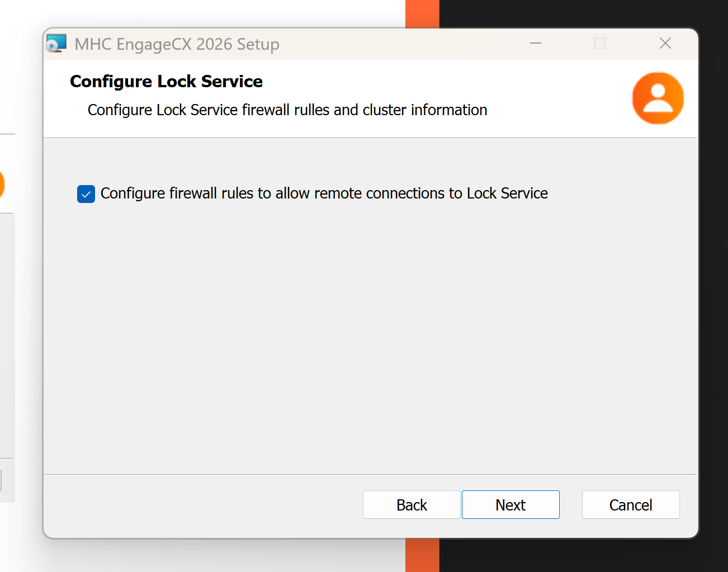Click the 'firewall rulles and cluster information' subtitle
This screenshot has width=728, height=572.
pos(365,110)
